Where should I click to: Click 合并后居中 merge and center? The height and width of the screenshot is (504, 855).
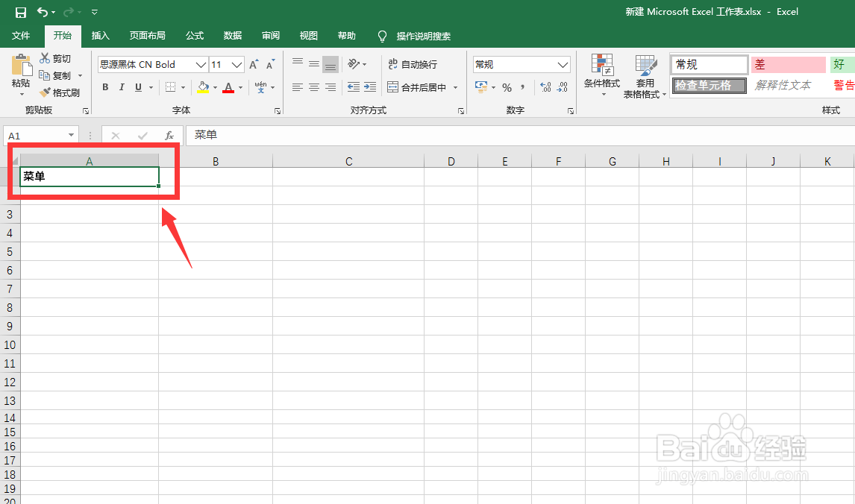tap(416, 87)
